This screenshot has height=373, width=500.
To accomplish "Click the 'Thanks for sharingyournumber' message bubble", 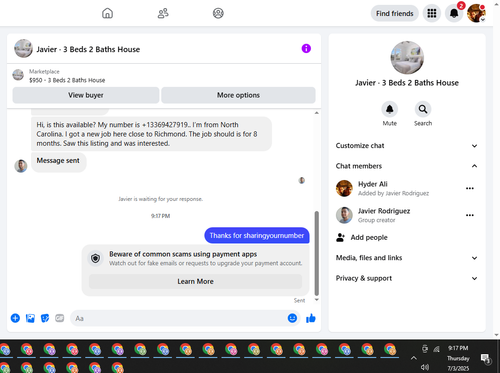I will click(x=257, y=235).
